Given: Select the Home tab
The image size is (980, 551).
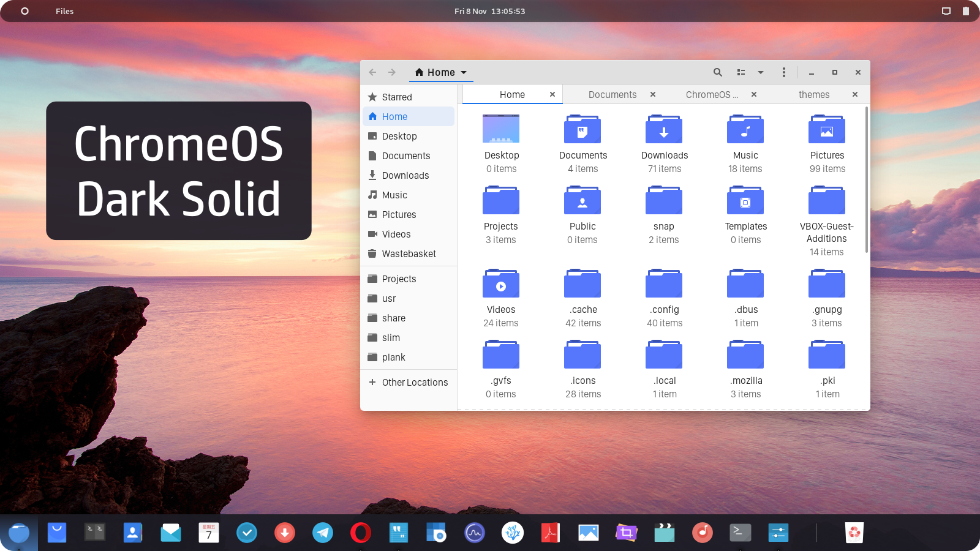Looking at the screenshot, I should pyautogui.click(x=512, y=94).
